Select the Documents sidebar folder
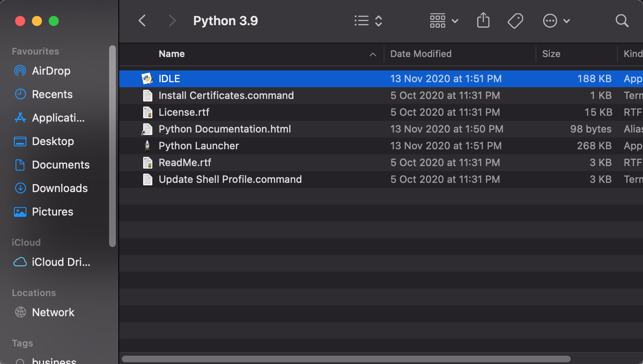The image size is (643, 364). coord(60,165)
